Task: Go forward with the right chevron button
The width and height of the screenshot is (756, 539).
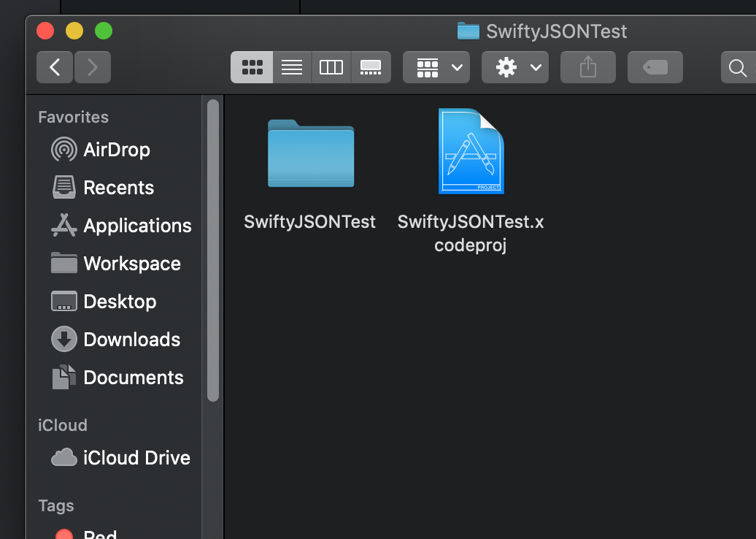Action: 93,67
